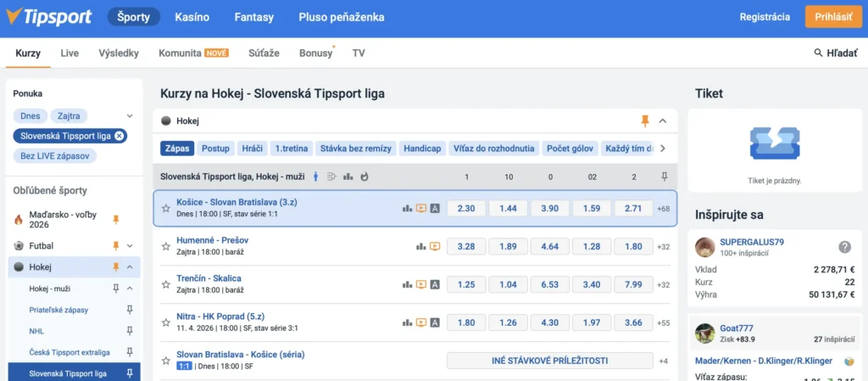Favorite the Košice - Slovan Bratislava match star
The width and height of the screenshot is (868, 381).
[165, 209]
